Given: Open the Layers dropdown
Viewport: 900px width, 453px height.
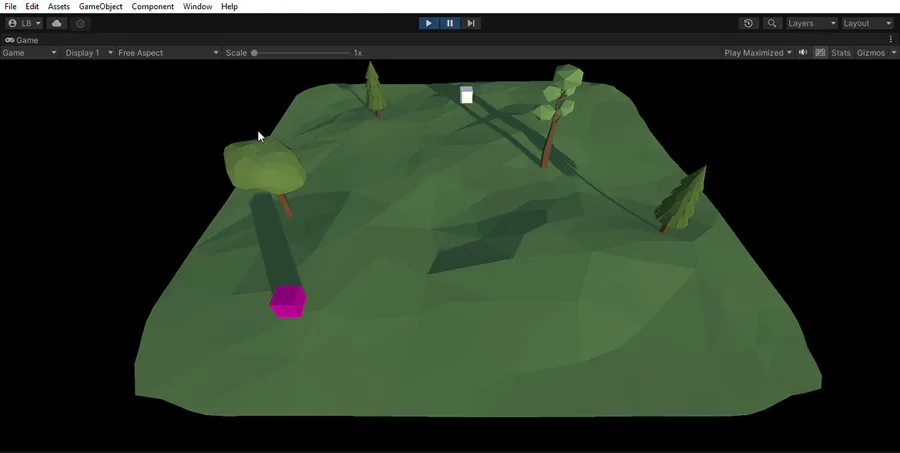Looking at the screenshot, I should click(812, 23).
